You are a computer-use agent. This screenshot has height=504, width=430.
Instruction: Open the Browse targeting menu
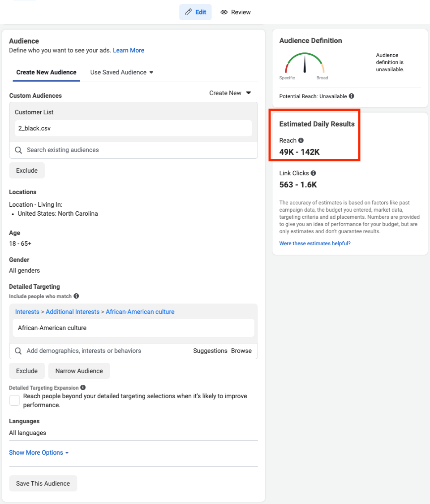point(241,351)
